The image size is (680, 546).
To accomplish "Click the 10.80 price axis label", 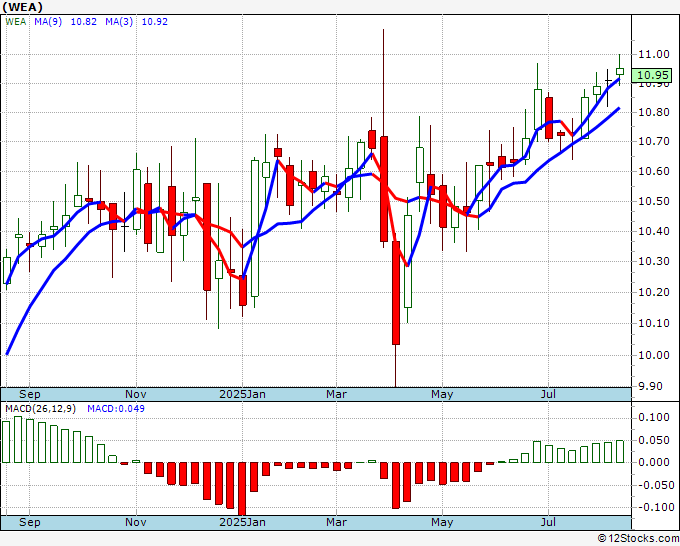I will (654, 112).
